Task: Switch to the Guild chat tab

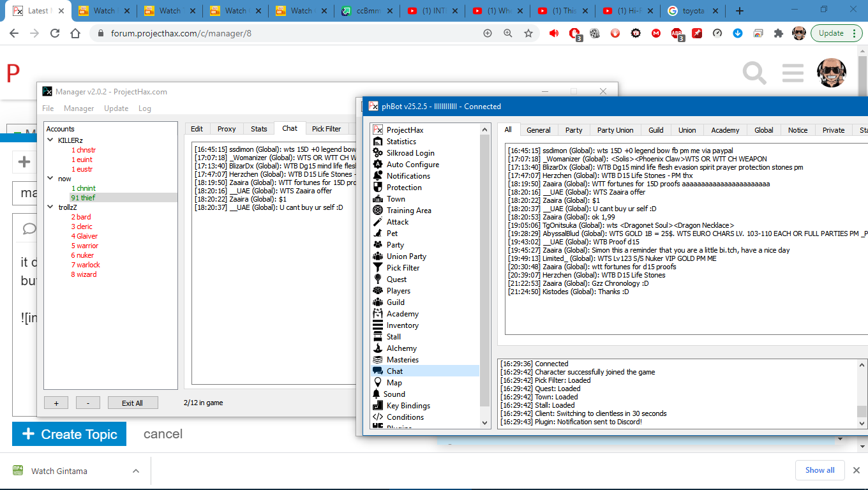Action: 656,130
